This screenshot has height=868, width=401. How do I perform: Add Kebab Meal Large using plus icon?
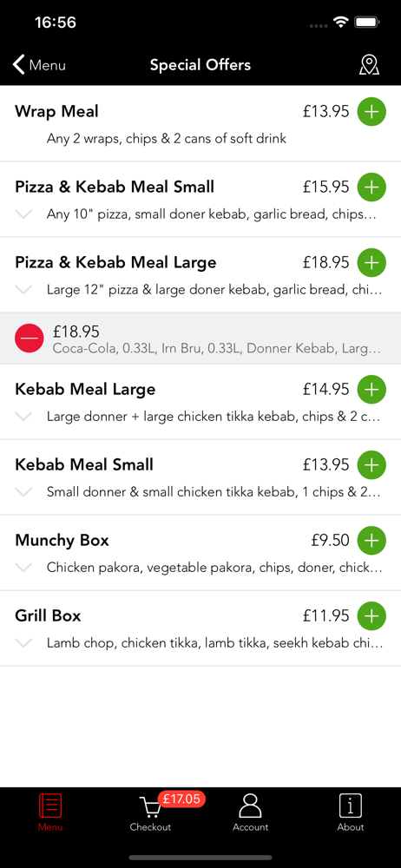pyautogui.click(x=371, y=389)
